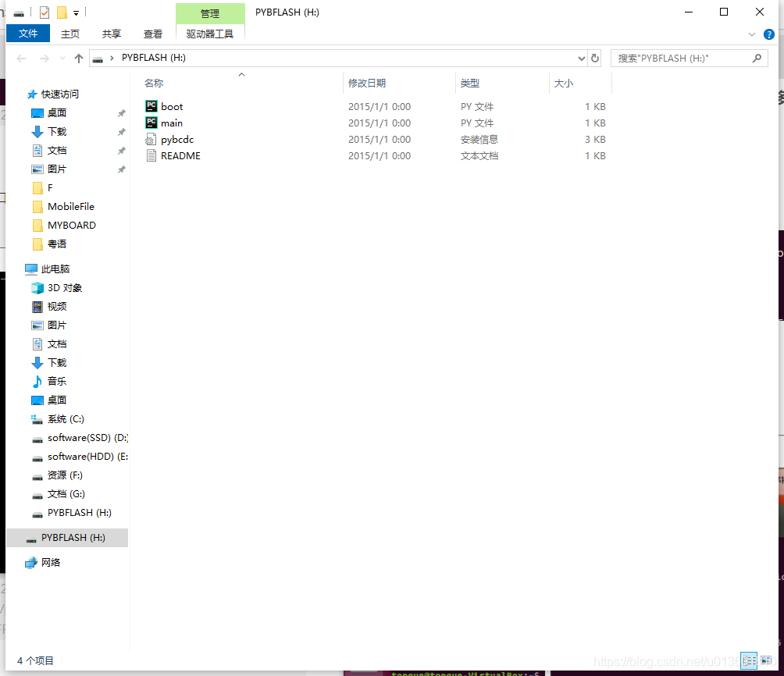Go up one folder level
This screenshot has width=784, height=676.
click(x=79, y=59)
